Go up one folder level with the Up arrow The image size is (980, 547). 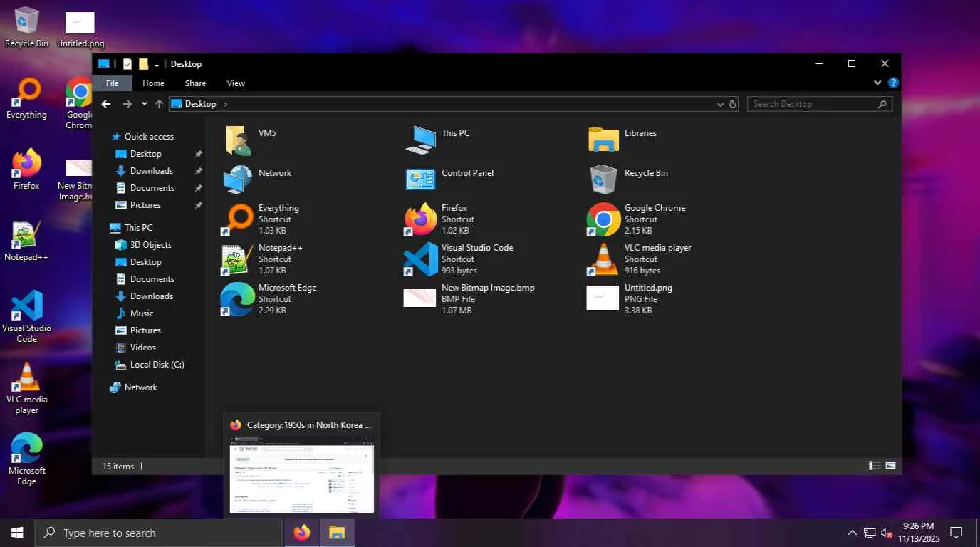[x=159, y=104]
